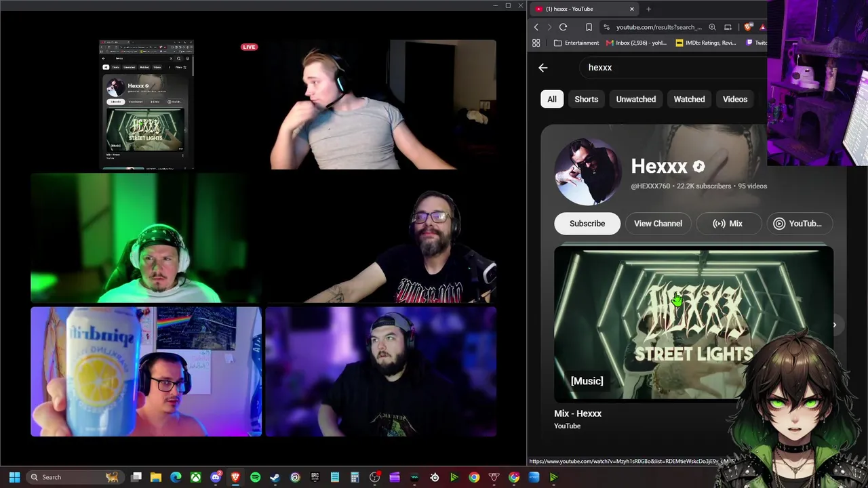Open the Mix - Hexxx title link
Viewport: 868px width, 488px height.
coord(578,413)
